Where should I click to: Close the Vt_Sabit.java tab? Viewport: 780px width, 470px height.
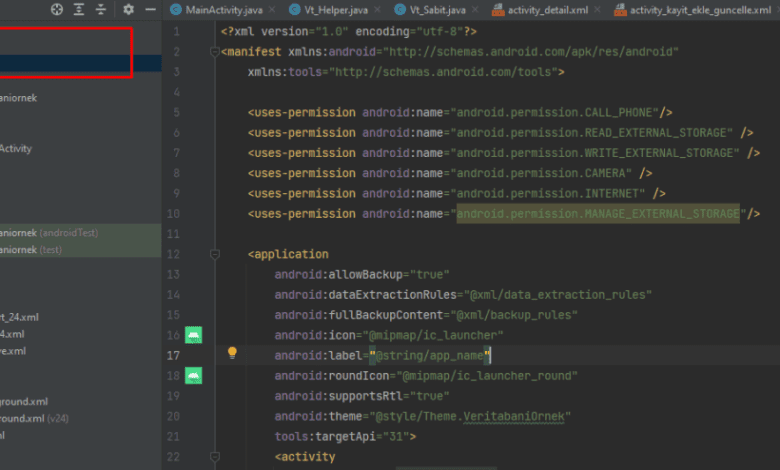coord(475,9)
